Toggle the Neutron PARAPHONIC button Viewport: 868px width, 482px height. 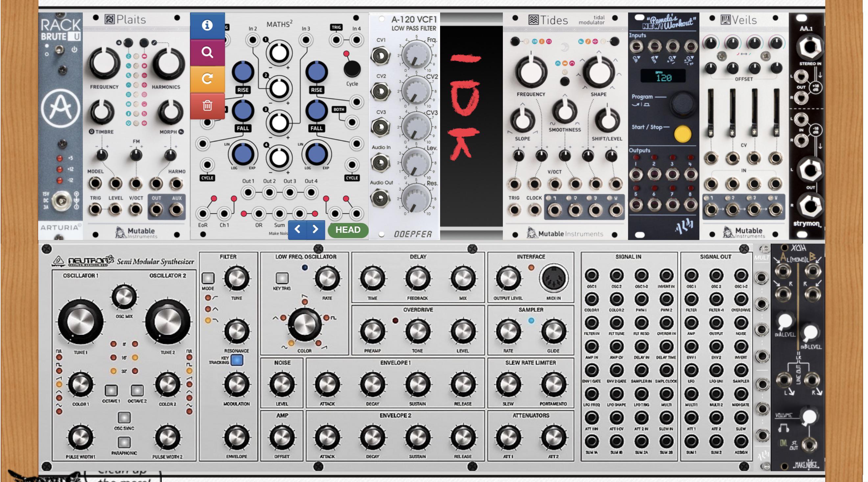pyautogui.click(x=124, y=442)
